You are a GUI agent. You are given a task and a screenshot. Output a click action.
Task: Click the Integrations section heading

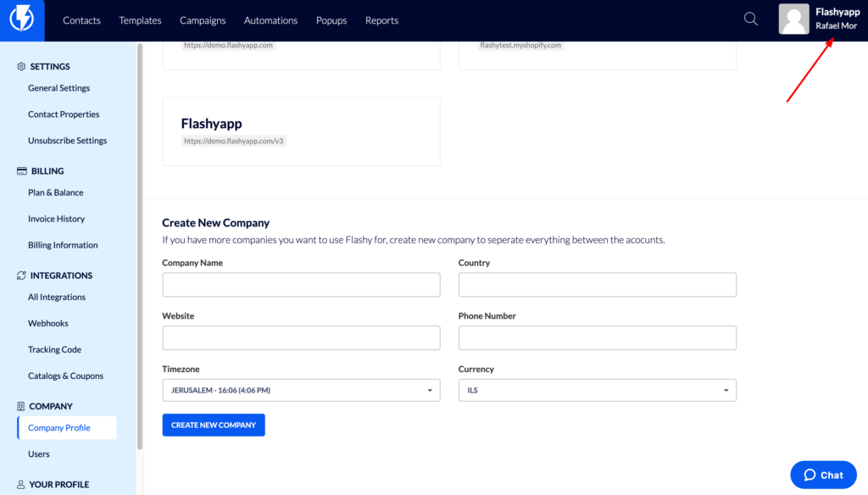tap(61, 275)
